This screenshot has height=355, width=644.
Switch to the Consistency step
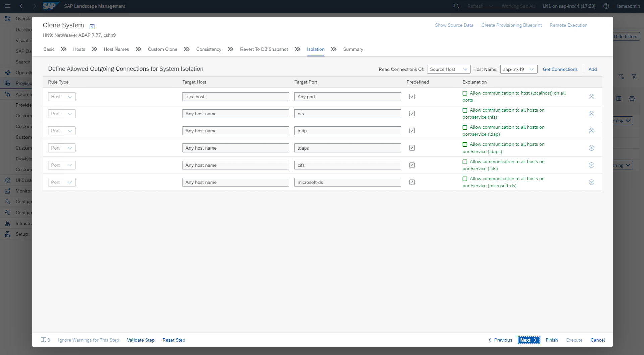(209, 49)
